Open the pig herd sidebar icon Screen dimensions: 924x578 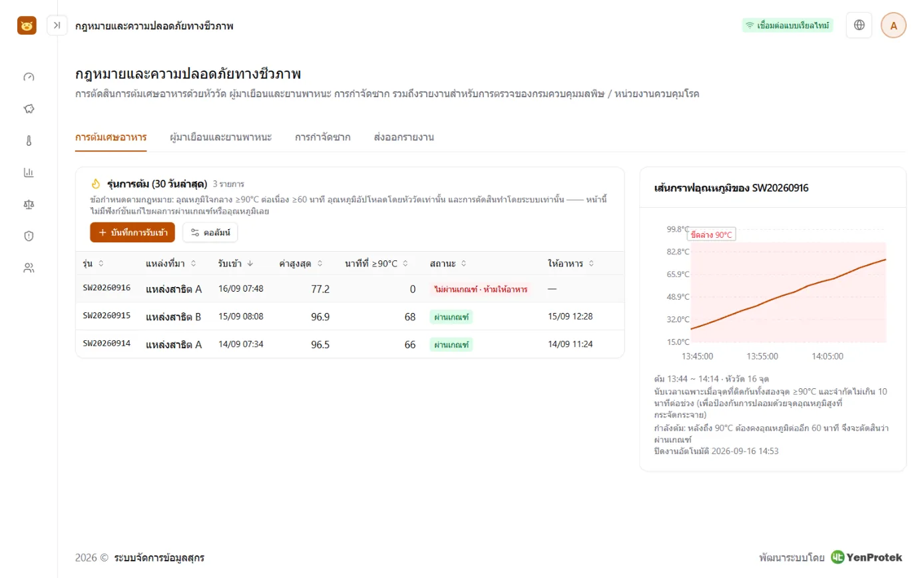click(29, 109)
